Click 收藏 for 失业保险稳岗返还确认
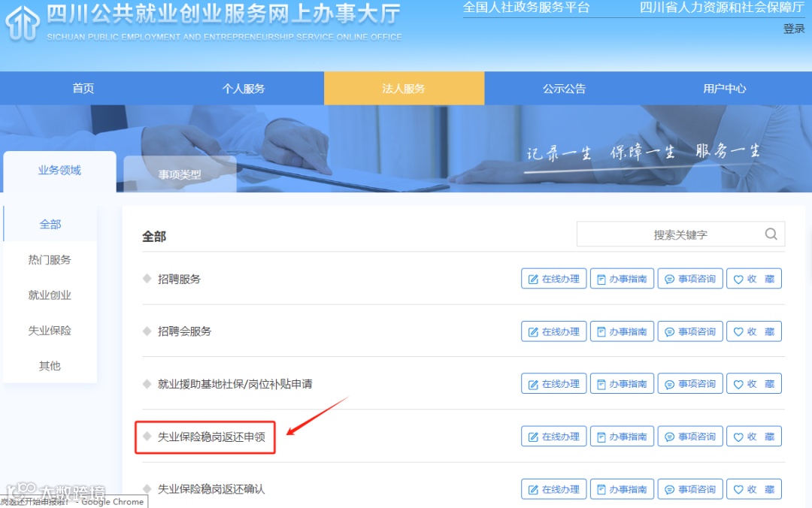 [753, 489]
